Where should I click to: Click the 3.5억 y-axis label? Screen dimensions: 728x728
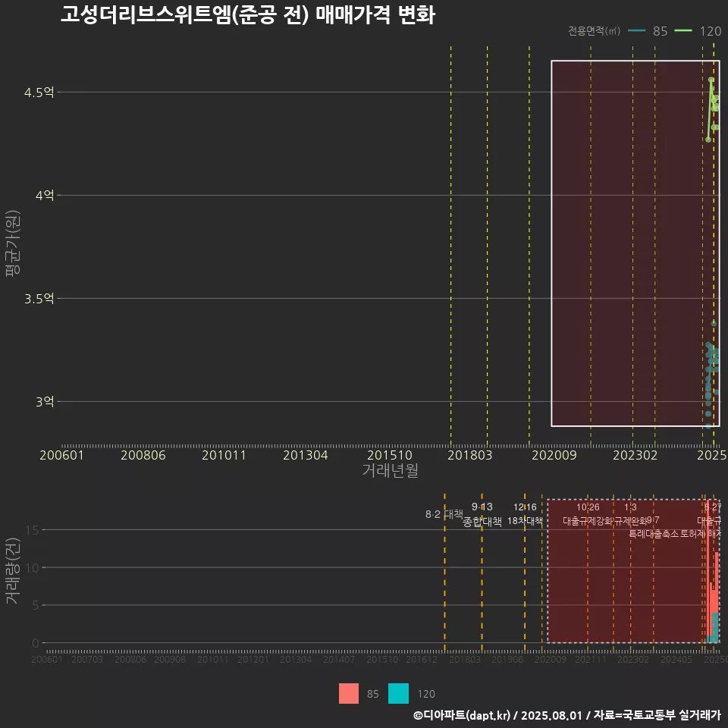[x=39, y=299]
